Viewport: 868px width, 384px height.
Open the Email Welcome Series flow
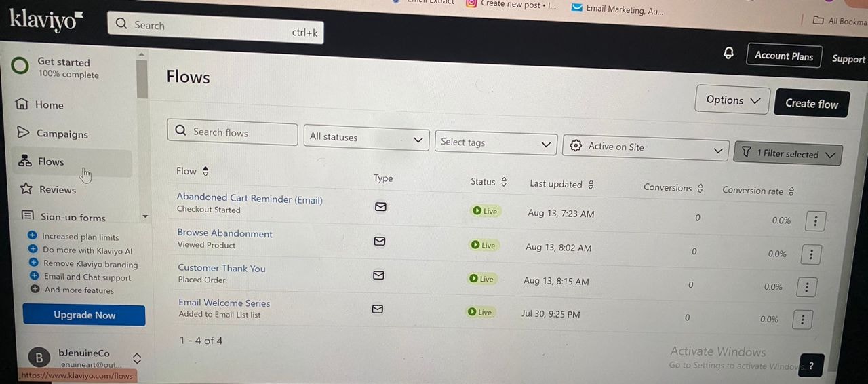point(224,303)
